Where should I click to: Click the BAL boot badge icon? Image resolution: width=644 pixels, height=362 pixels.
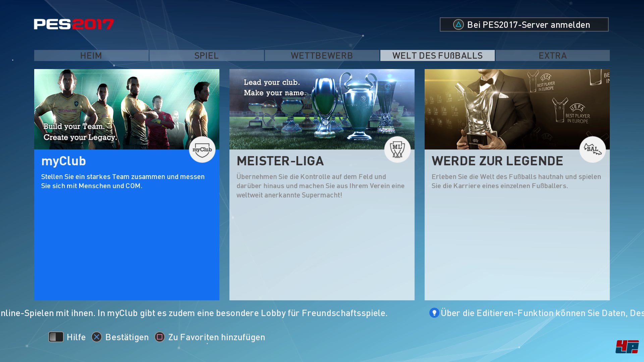592,149
